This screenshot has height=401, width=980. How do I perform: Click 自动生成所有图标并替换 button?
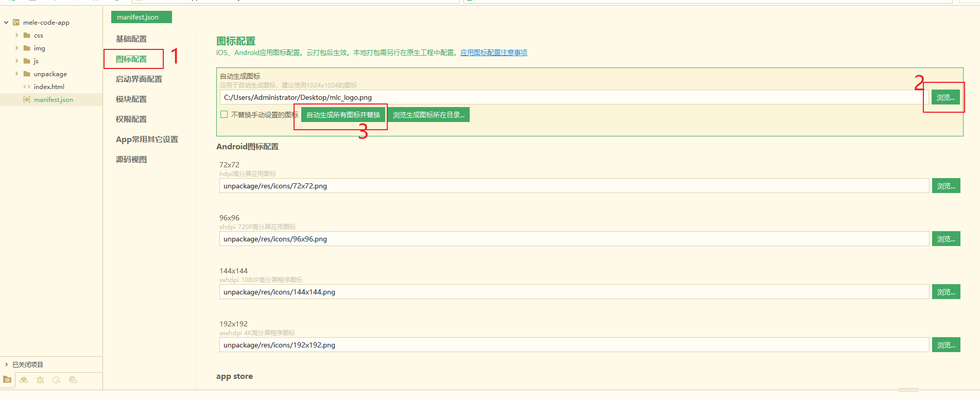(343, 115)
